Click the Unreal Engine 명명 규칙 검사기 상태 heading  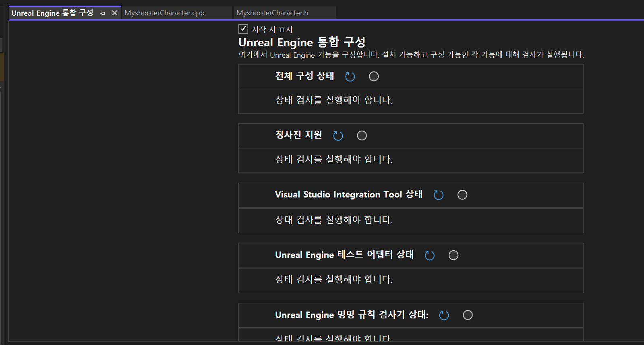coord(352,314)
